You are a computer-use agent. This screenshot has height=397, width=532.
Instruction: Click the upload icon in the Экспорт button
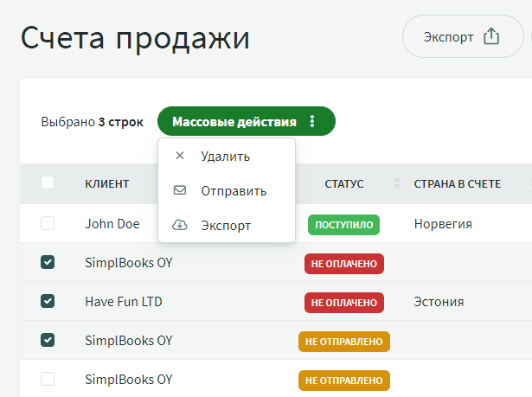click(491, 36)
